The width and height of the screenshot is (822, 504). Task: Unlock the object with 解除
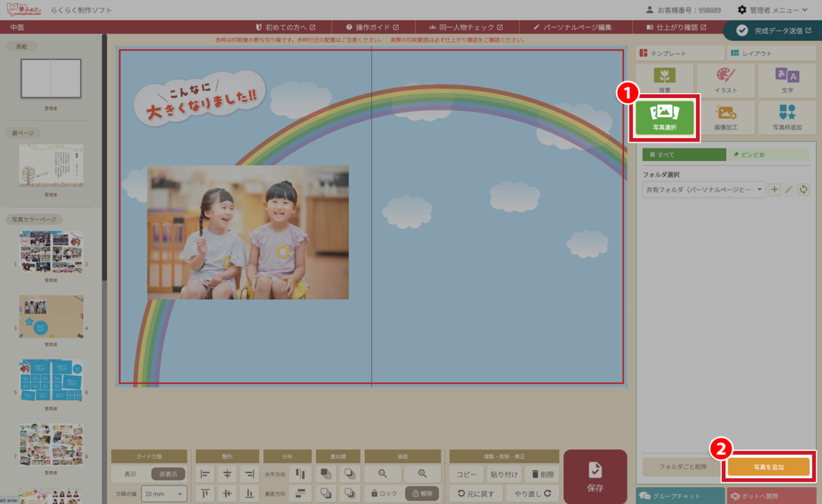[x=422, y=493]
